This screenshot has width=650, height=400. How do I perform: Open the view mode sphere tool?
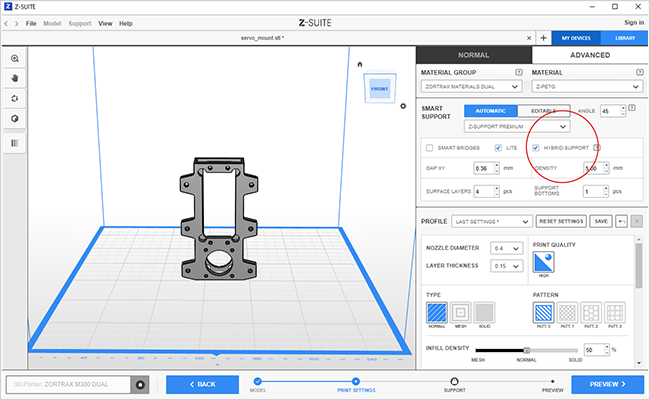click(15, 119)
